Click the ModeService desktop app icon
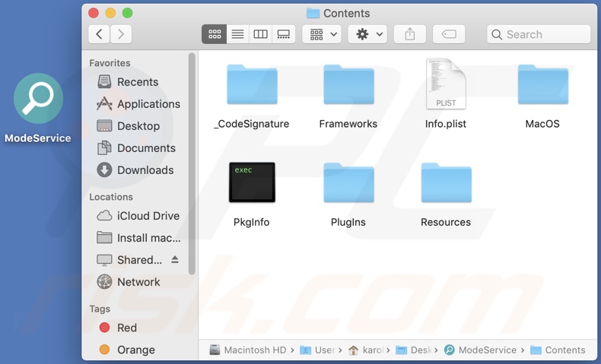601x364 pixels. 38,100
